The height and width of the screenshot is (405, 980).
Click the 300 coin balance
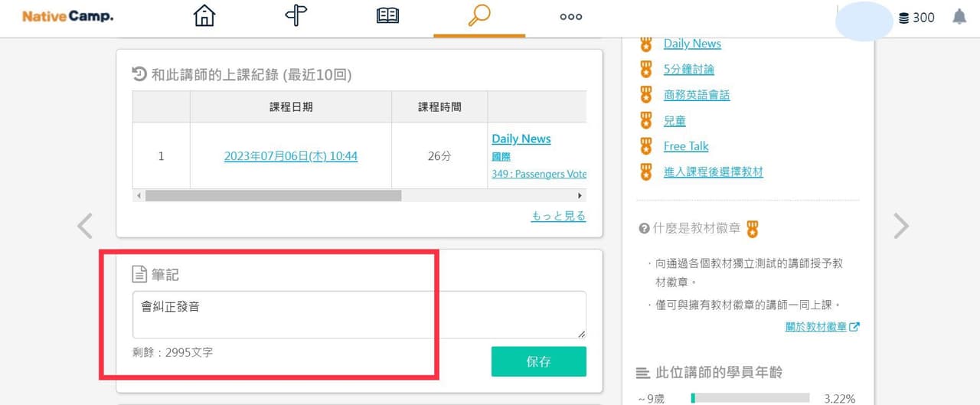(x=923, y=18)
